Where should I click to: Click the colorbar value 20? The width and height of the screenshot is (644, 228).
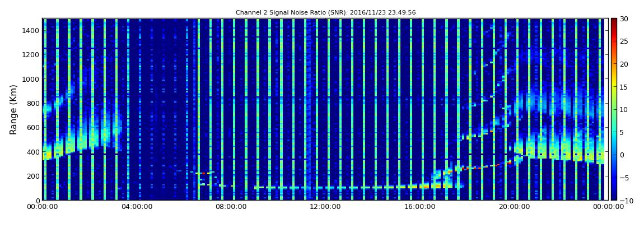(x=624, y=64)
